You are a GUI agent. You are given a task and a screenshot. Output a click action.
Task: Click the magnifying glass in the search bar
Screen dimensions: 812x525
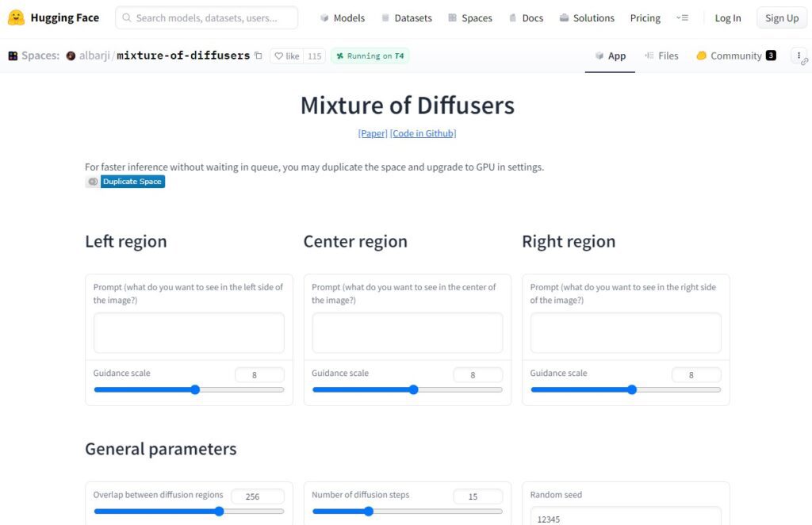coord(127,17)
